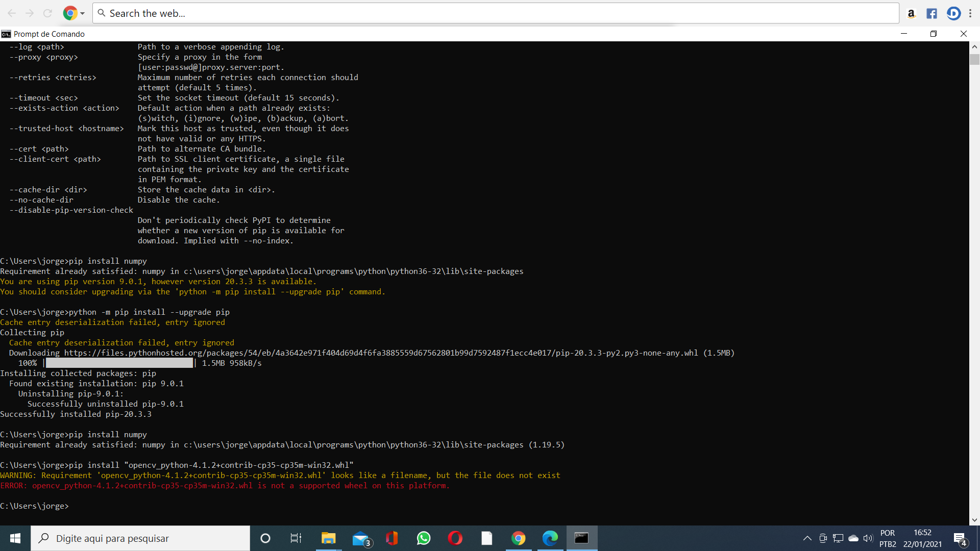Show hidden system tray icons
This screenshot has width=980, height=551.
[x=807, y=538]
